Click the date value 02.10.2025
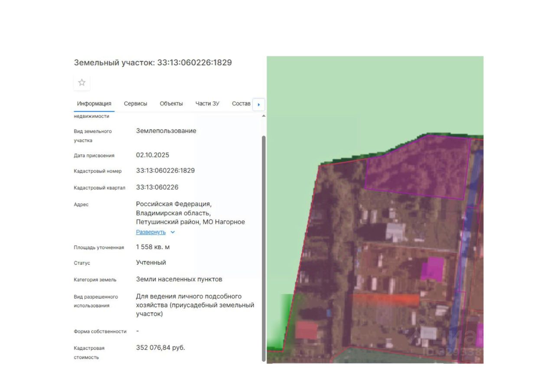This screenshot has height=392, width=555. [x=153, y=155]
